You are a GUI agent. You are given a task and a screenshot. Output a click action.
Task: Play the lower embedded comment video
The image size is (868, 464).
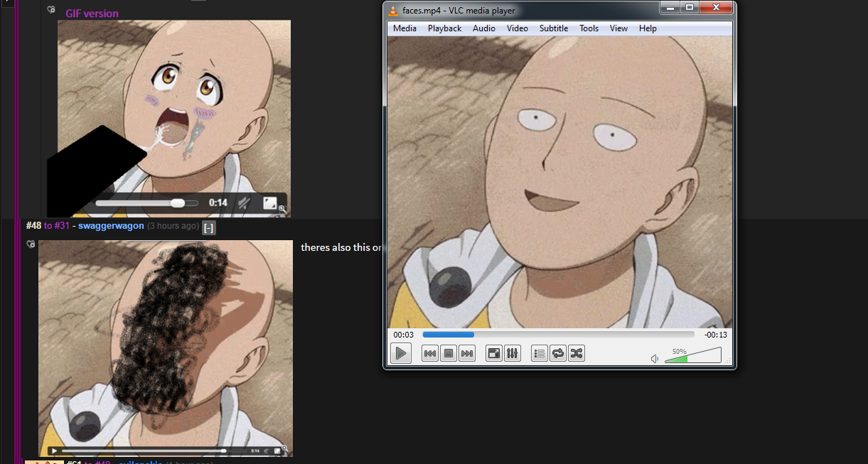coord(53,450)
